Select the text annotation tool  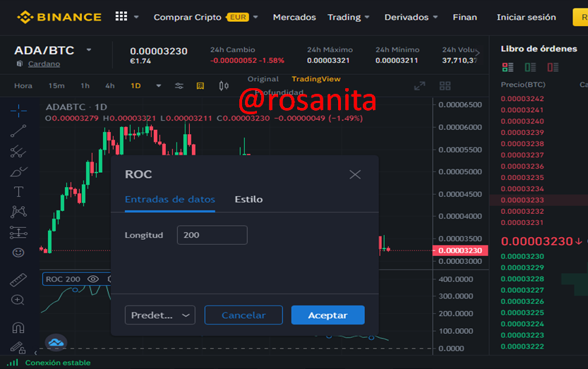[18, 192]
